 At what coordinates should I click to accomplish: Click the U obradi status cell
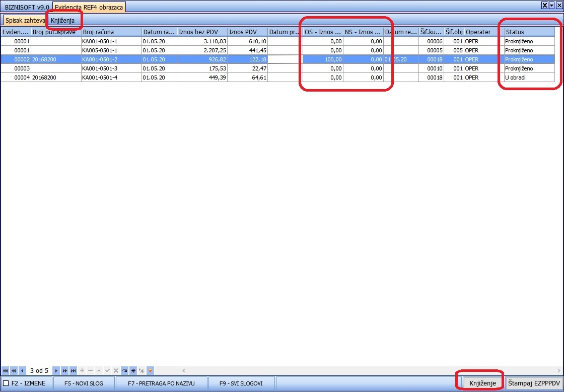529,77
